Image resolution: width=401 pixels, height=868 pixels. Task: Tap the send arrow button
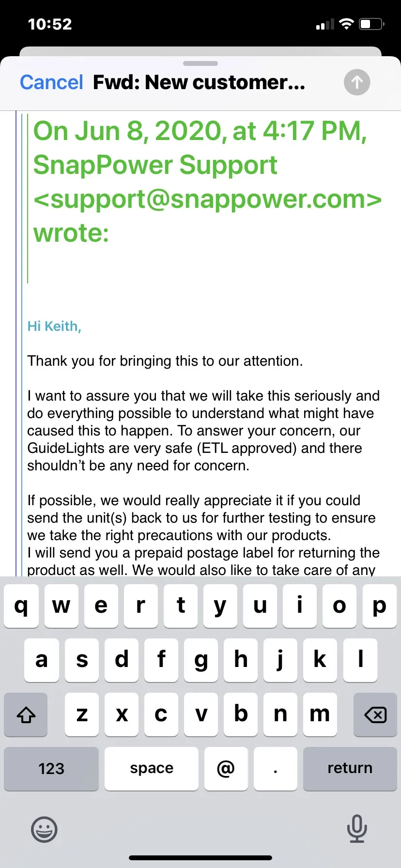click(357, 82)
